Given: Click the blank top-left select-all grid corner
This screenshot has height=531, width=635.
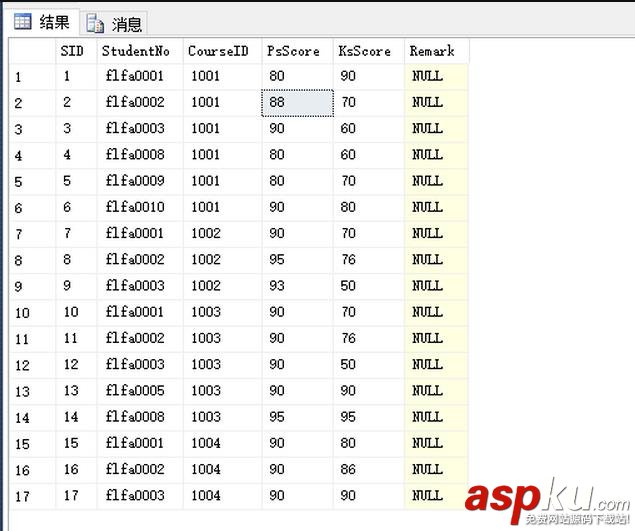Looking at the screenshot, I should (32, 51).
